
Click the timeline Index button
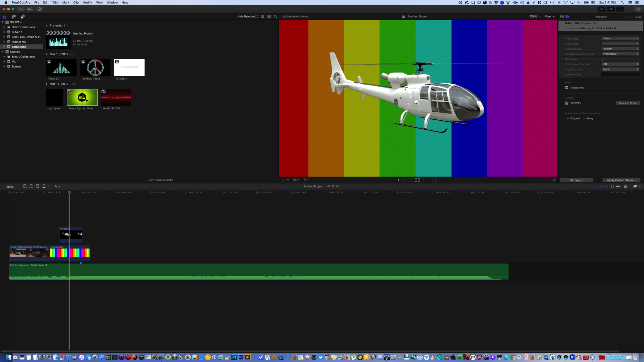coord(10,187)
